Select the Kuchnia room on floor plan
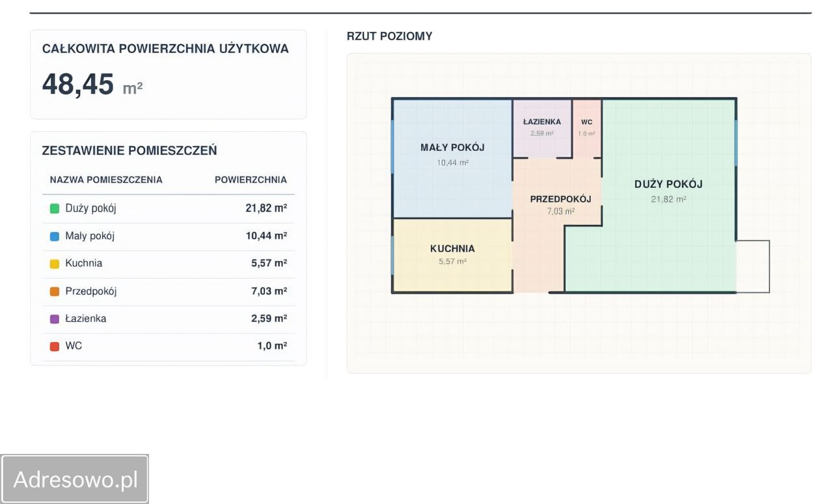This screenshot has height=504, width=833. click(x=452, y=255)
